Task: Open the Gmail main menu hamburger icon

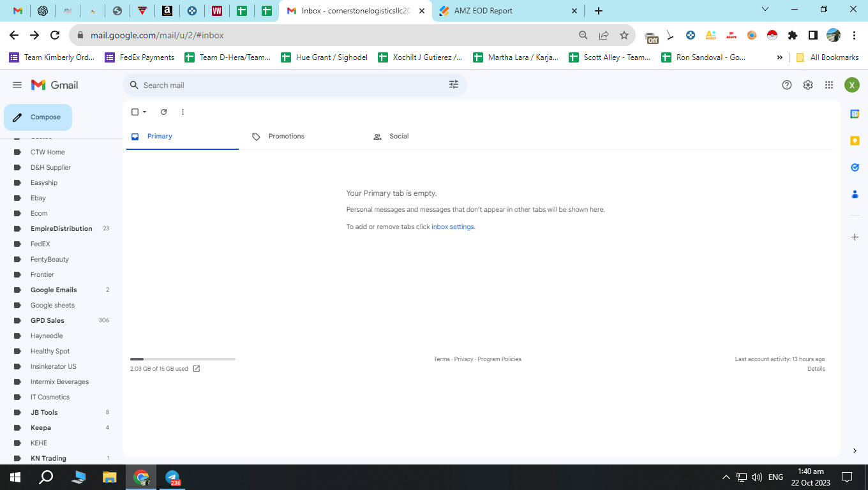Action: (x=17, y=85)
